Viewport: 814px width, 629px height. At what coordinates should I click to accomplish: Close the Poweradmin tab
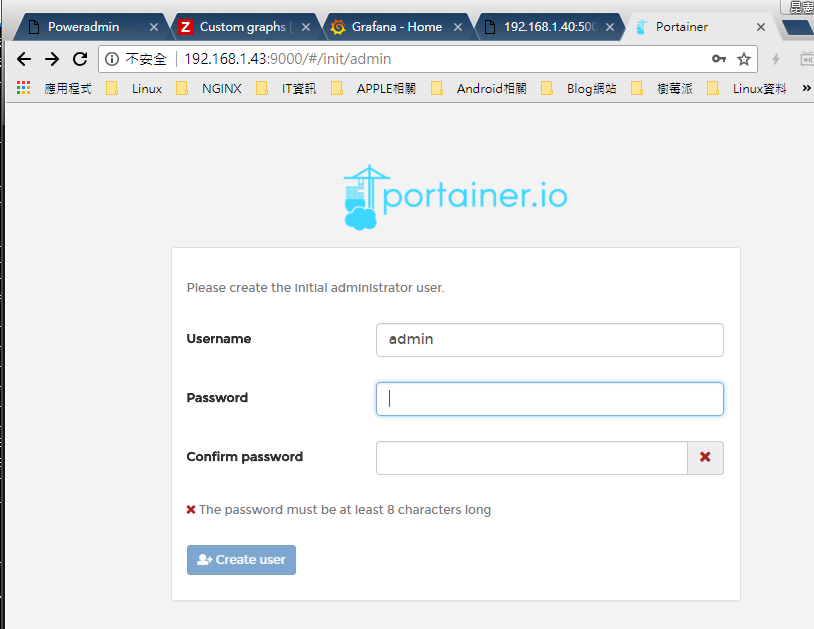coord(154,27)
